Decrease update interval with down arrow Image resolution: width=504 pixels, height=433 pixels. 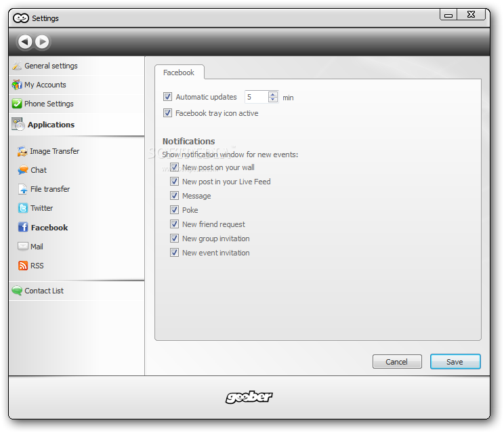coord(273,100)
